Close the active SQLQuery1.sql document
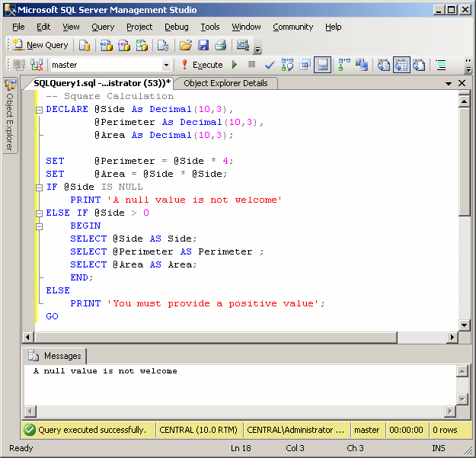Image resolution: width=476 pixels, height=458 pixels. point(462,83)
